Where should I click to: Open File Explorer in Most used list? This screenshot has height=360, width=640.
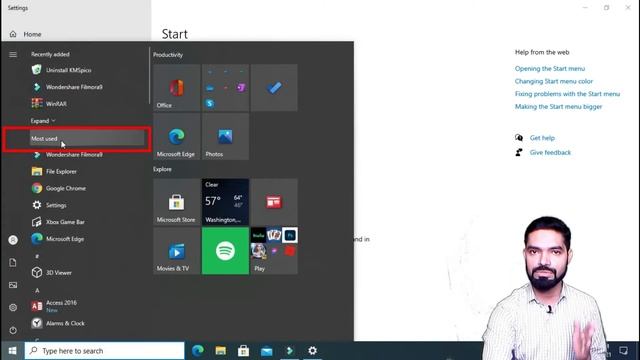pyautogui.click(x=87, y=171)
